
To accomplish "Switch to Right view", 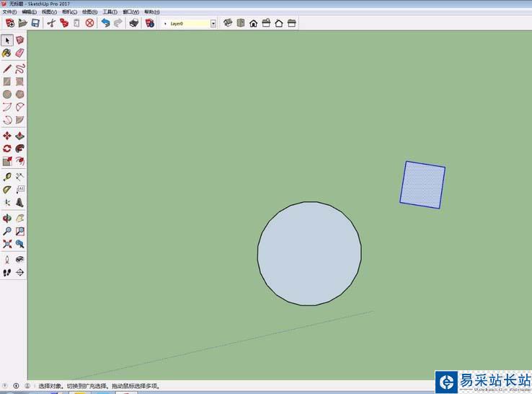I will click(x=266, y=23).
